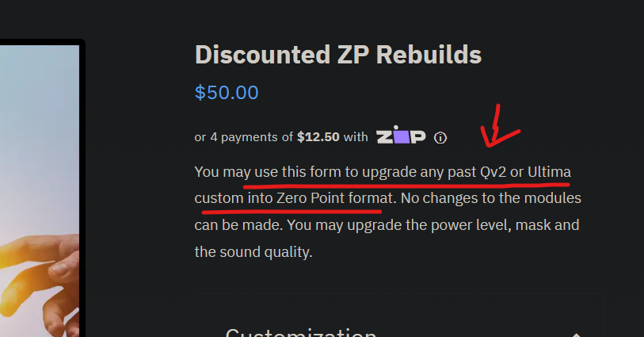Click the red hand-drawn arrow annotation
Viewport: 644px width, 337px height.
(x=498, y=128)
